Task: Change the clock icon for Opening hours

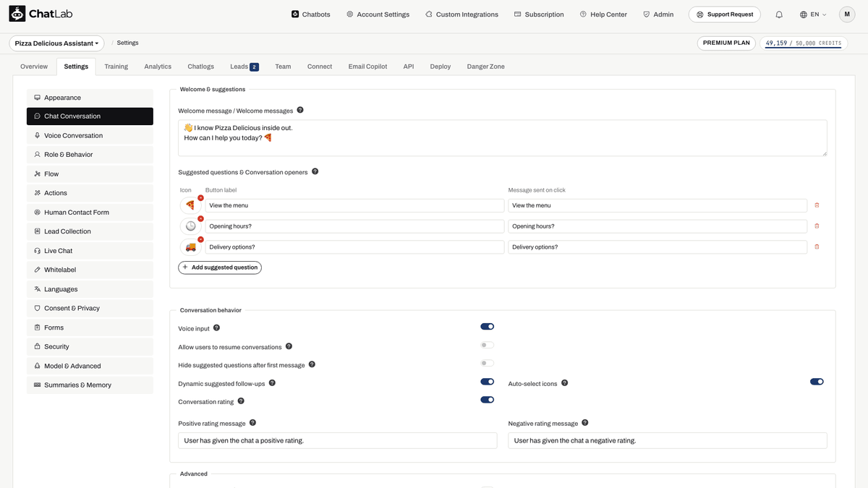Action: pos(190,226)
